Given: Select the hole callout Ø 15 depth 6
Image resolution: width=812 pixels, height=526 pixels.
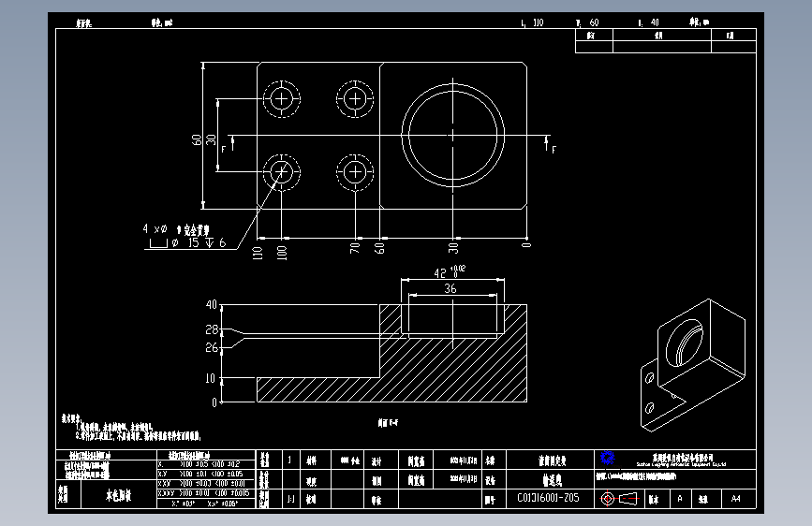Looking at the screenshot, I should (188, 242).
